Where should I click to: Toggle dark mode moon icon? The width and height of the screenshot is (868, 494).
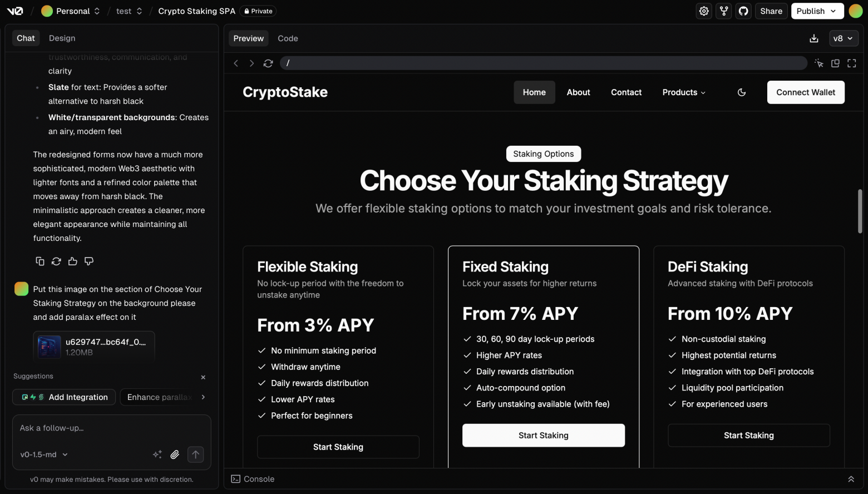click(742, 92)
